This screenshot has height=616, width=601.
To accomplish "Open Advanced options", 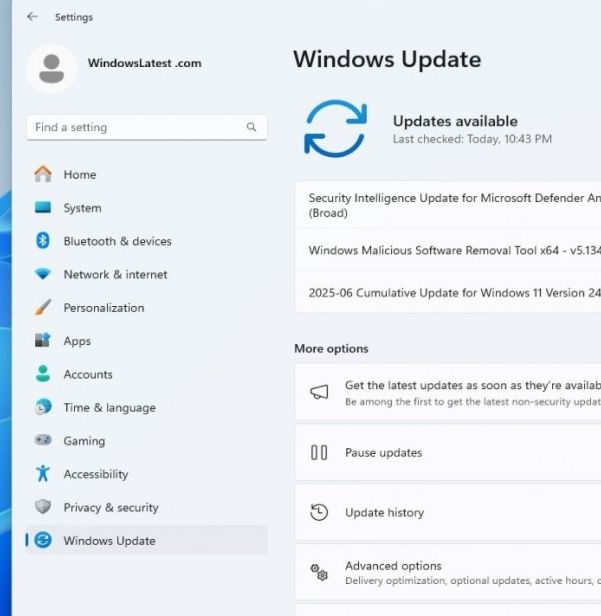I will [x=448, y=572].
